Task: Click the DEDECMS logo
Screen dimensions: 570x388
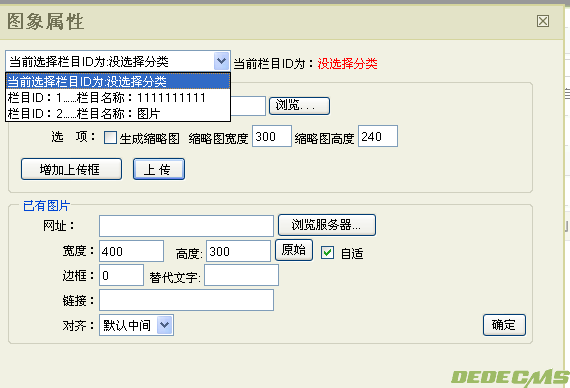Action: (x=510, y=377)
